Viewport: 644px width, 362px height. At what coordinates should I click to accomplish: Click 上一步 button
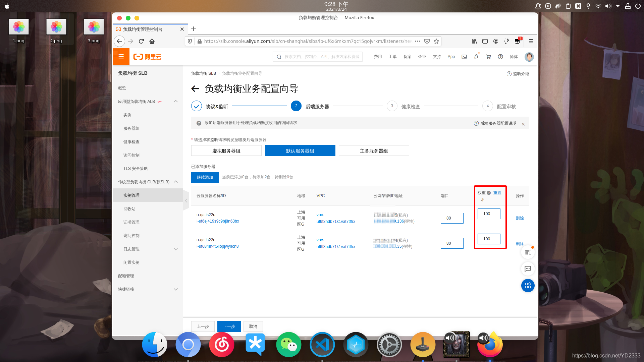(x=203, y=326)
